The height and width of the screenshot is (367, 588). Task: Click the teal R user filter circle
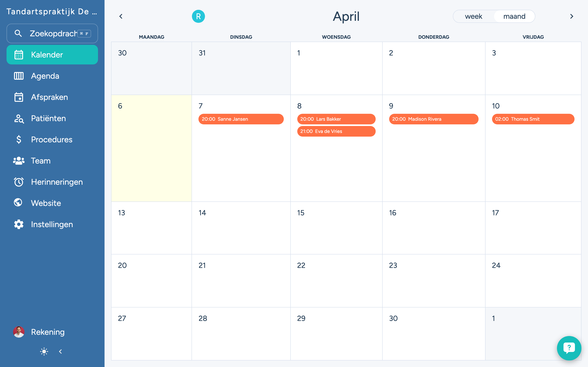(x=198, y=16)
